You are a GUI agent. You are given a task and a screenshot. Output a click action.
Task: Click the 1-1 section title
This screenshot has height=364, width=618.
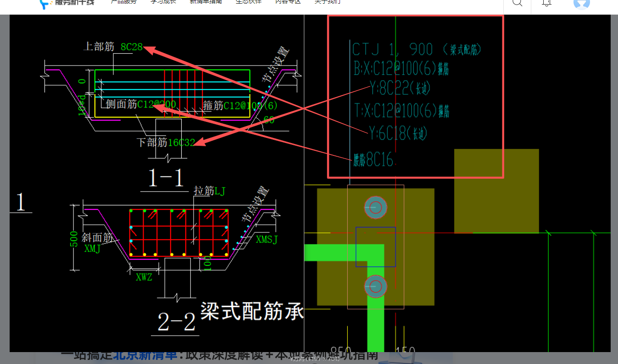click(167, 178)
